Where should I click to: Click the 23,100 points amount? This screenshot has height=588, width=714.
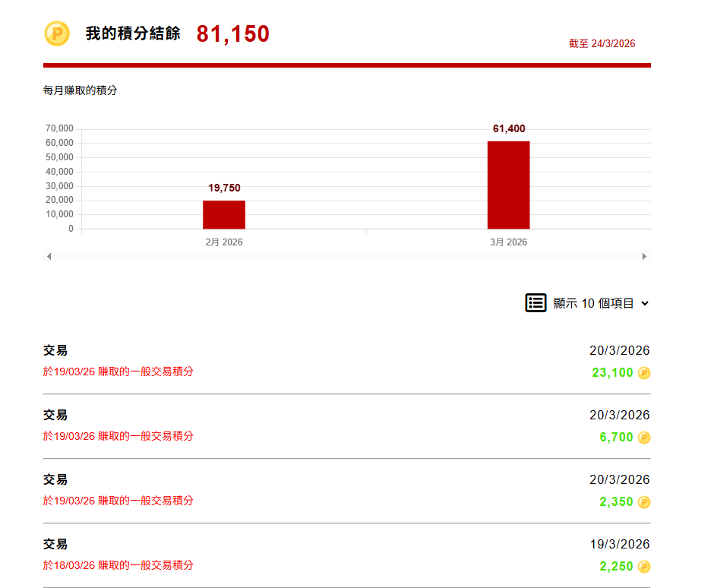[x=612, y=372]
